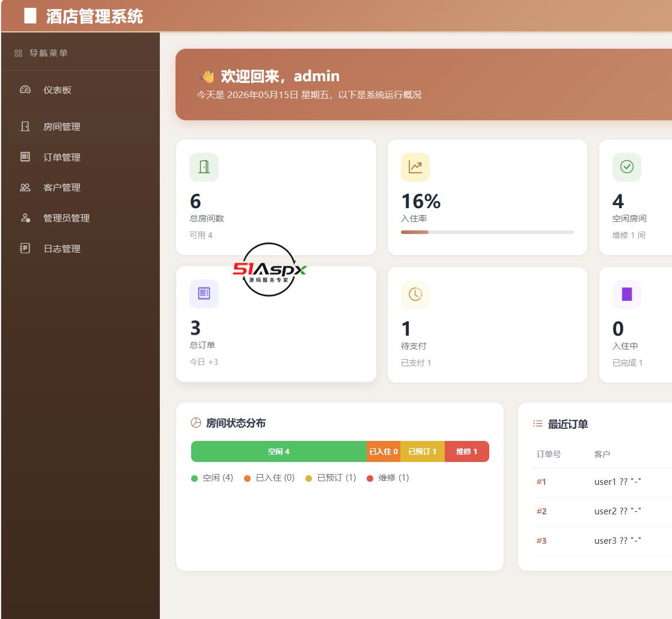Click the occupancy rate progress bar
The image size is (672, 619).
(487, 232)
